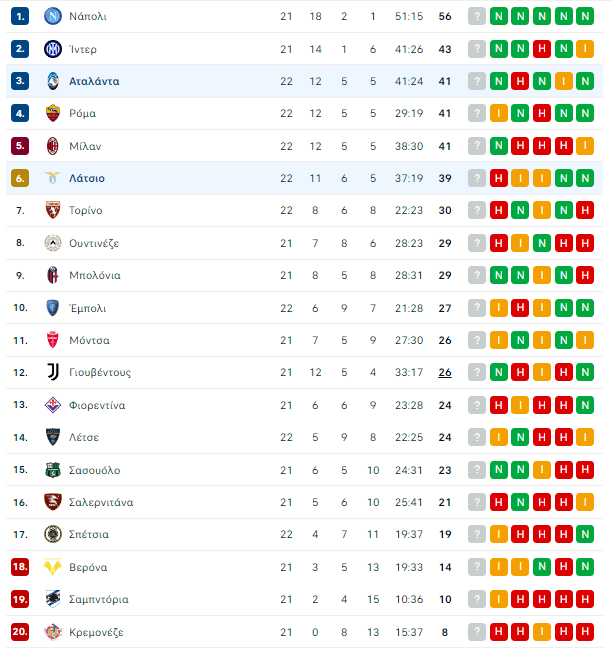Click Κρεμονέζε's gray question mark badge

pyautogui.click(x=477, y=632)
